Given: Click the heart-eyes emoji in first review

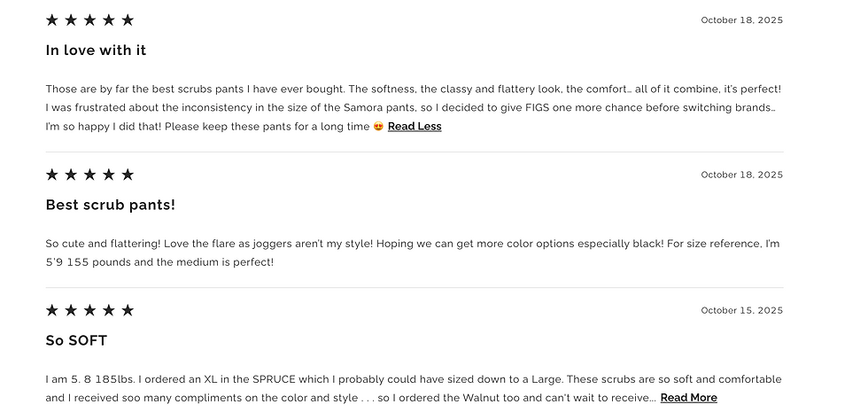Looking at the screenshot, I should pos(378,127).
